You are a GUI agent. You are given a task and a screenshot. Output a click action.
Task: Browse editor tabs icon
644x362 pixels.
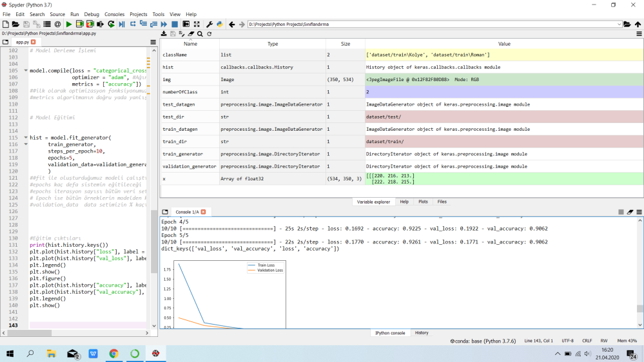click(5, 42)
